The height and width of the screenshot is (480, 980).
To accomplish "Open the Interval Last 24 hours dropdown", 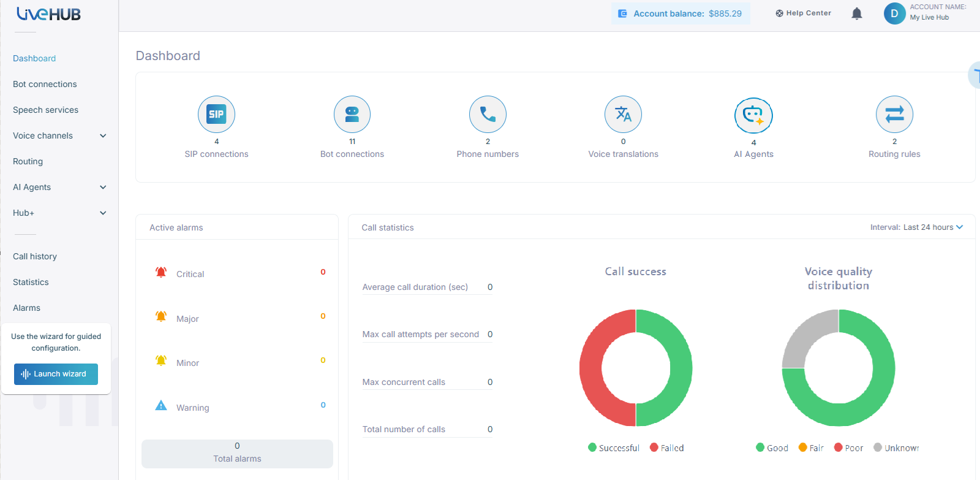I will 916,227.
